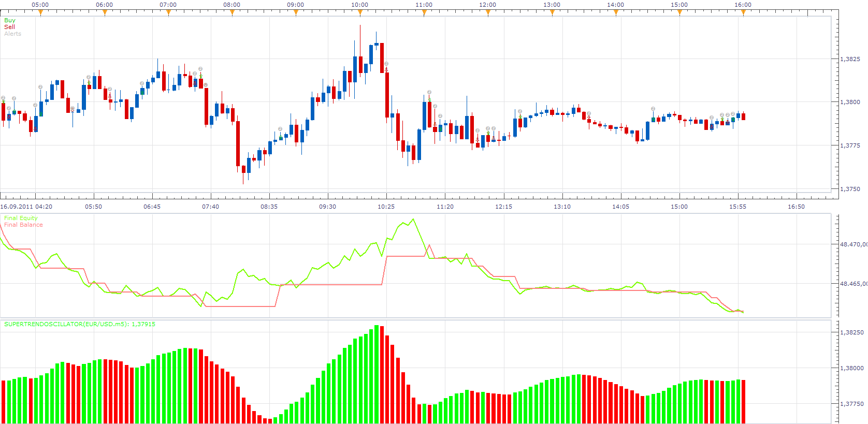Click the 06:45 time axis label
This screenshot has width=868, height=424.
point(152,207)
